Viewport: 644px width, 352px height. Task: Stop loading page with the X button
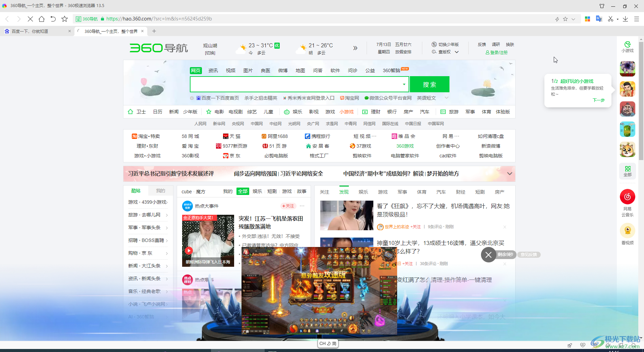(x=30, y=19)
